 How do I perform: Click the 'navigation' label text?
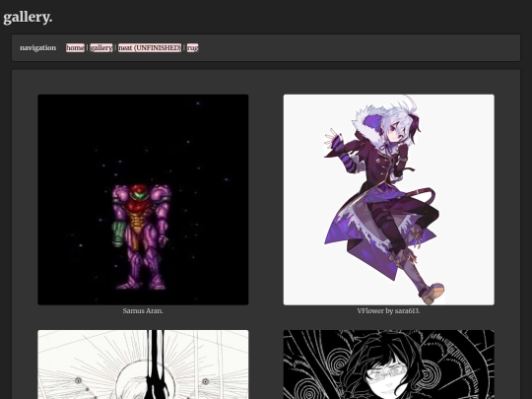tap(38, 48)
